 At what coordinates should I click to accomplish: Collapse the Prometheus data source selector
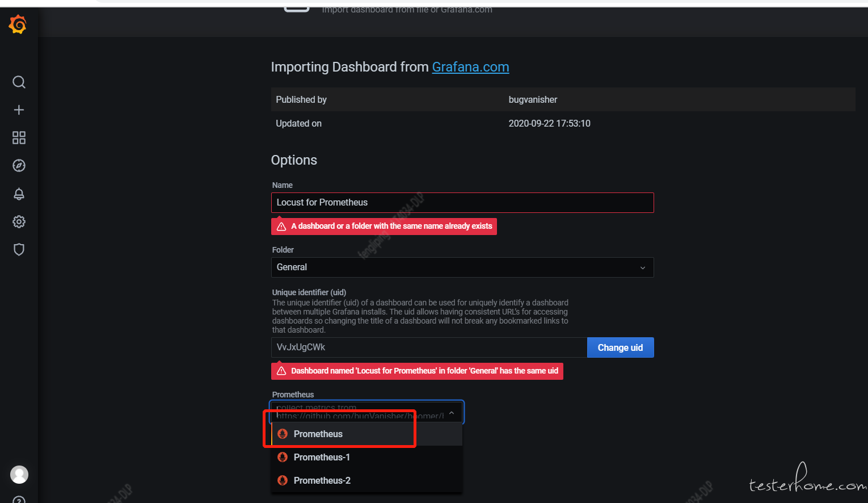[452, 413]
